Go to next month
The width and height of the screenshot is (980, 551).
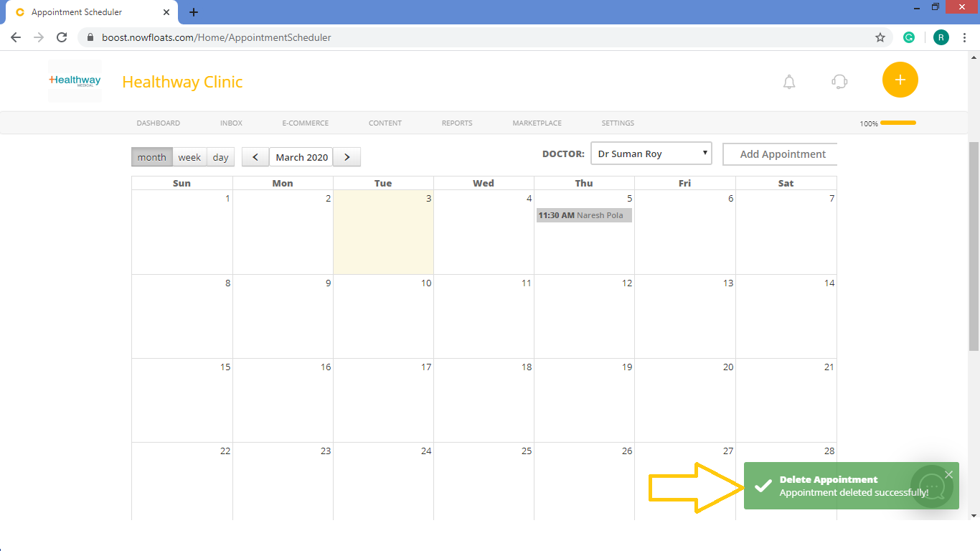[x=347, y=157]
